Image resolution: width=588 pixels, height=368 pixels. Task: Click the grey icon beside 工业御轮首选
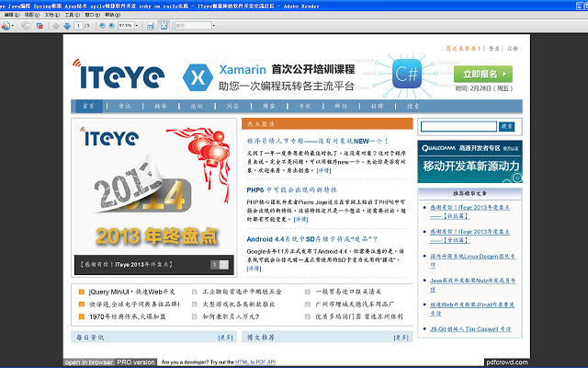point(194,292)
